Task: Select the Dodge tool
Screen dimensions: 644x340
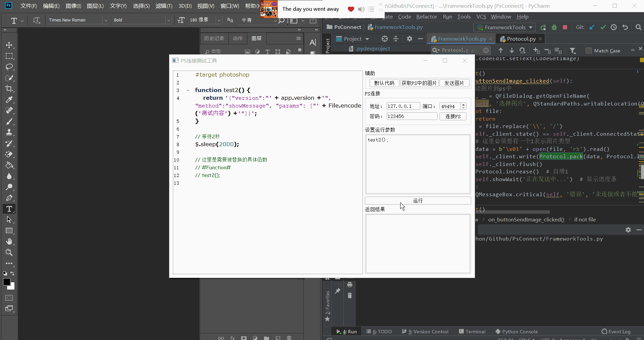Action: pyautogui.click(x=9, y=187)
